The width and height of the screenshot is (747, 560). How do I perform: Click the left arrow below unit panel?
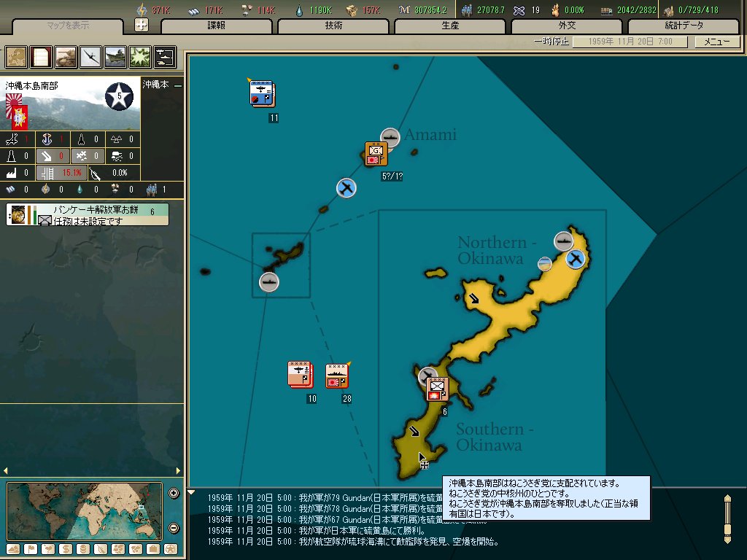tap(5, 470)
